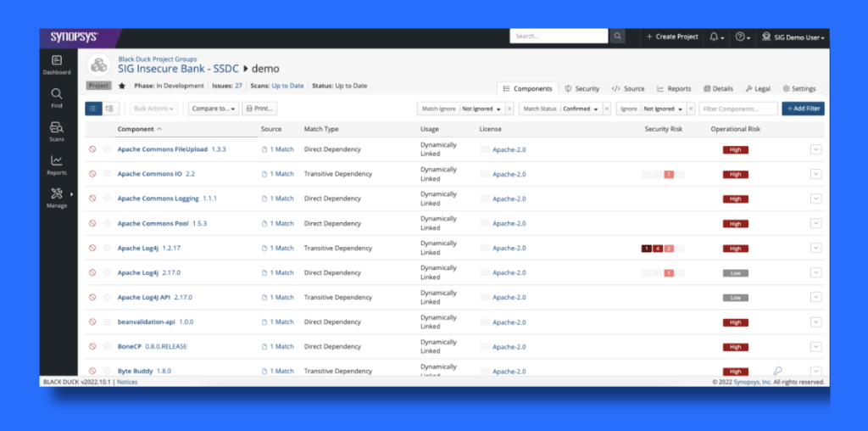Click ignore icon for Apache Commons FileUpload
Image resolution: width=868 pixels, height=431 pixels.
92,149
